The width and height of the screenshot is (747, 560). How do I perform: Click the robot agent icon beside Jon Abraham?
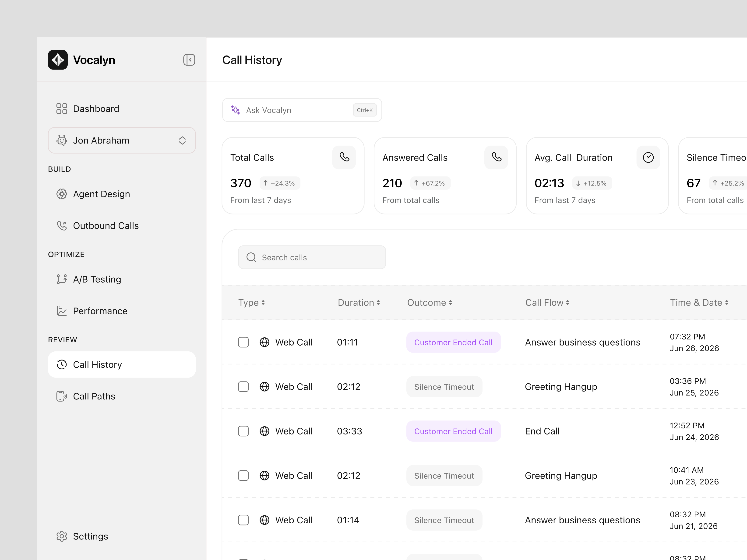click(x=61, y=140)
